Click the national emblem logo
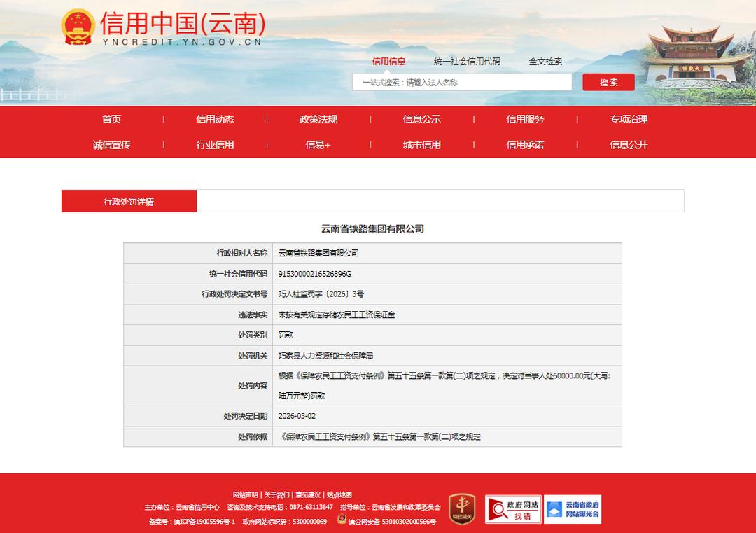Image resolution: width=756 pixels, height=533 pixels. pos(78,27)
